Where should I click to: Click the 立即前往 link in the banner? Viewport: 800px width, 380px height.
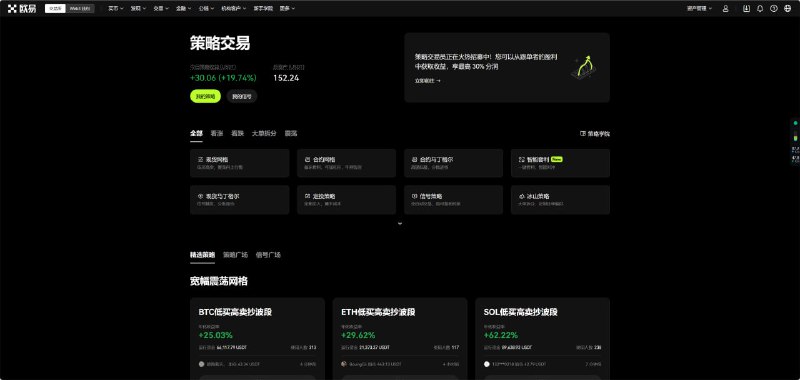coord(428,81)
